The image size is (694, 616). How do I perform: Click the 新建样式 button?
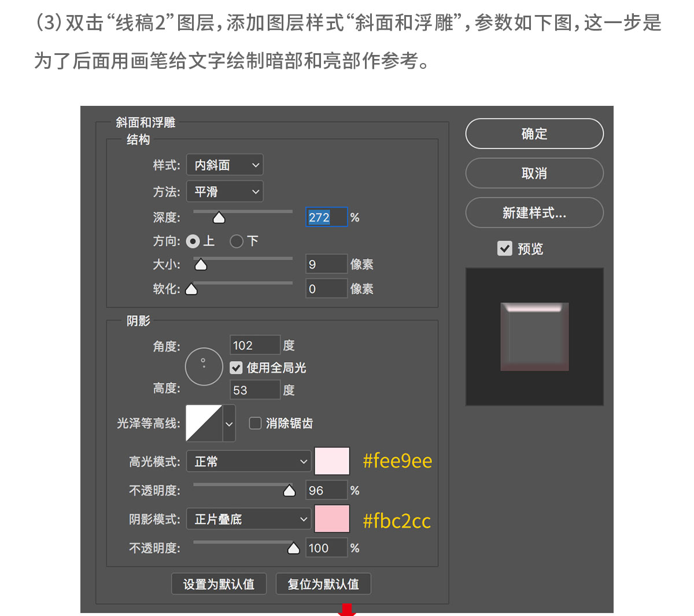[x=534, y=213]
